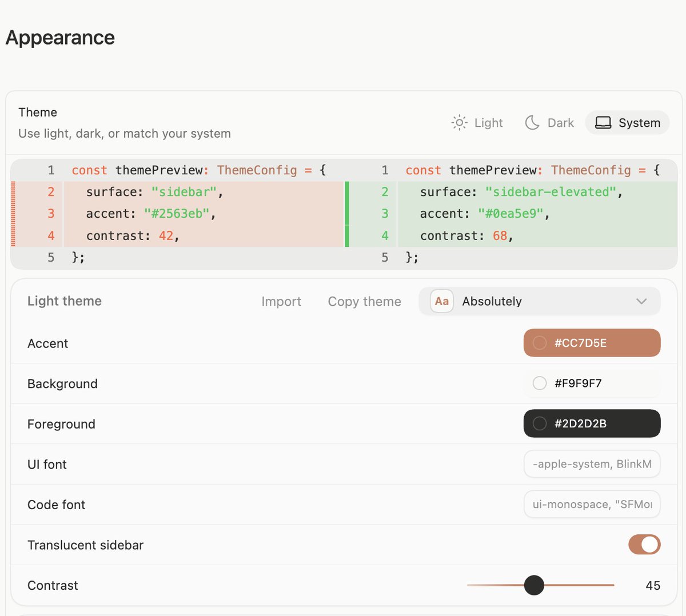Click the Contrast slider handle
Screen dimensions: 686x616
tap(534, 585)
